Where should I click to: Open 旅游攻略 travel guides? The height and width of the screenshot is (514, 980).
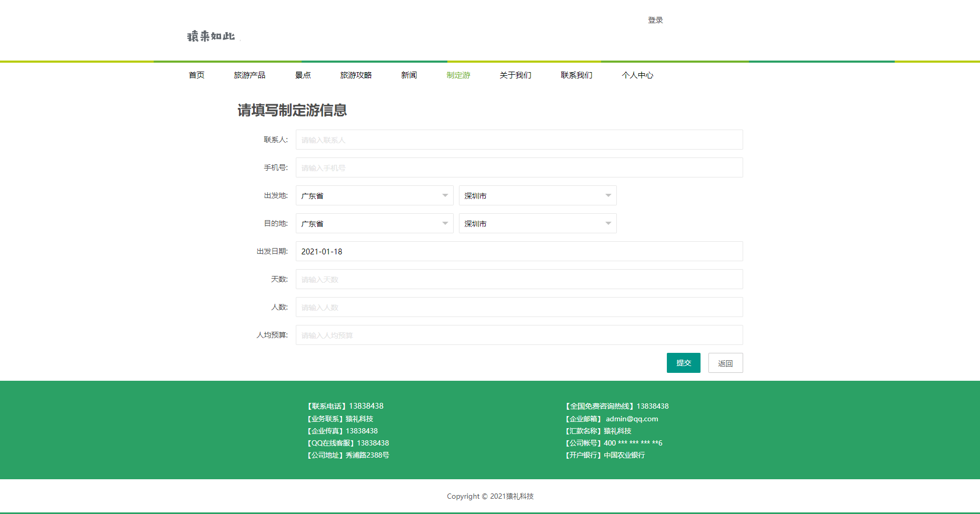356,75
